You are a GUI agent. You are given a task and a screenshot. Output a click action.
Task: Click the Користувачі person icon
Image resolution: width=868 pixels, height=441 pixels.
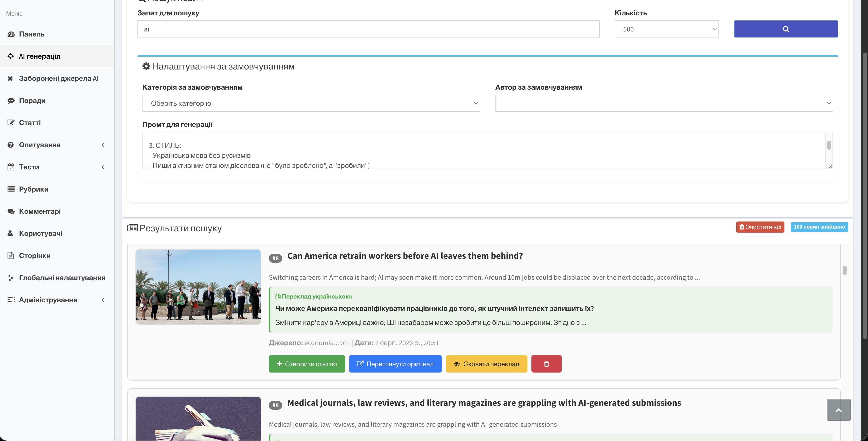click(x=10, y=234)
